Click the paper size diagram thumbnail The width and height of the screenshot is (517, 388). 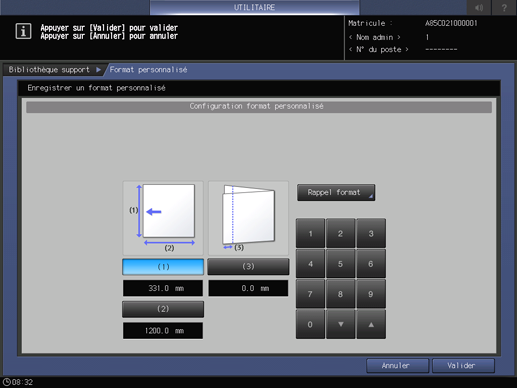coord(163,218)
